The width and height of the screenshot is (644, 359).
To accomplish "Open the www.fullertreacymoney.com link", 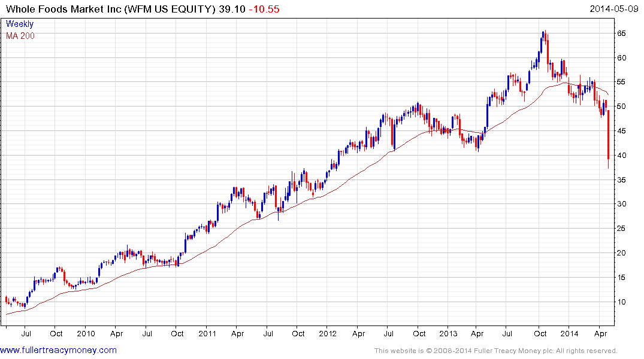I will [58, 351].
